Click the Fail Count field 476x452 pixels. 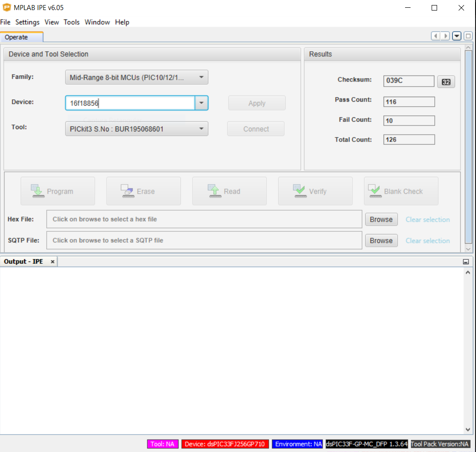[x=409, y=120]
